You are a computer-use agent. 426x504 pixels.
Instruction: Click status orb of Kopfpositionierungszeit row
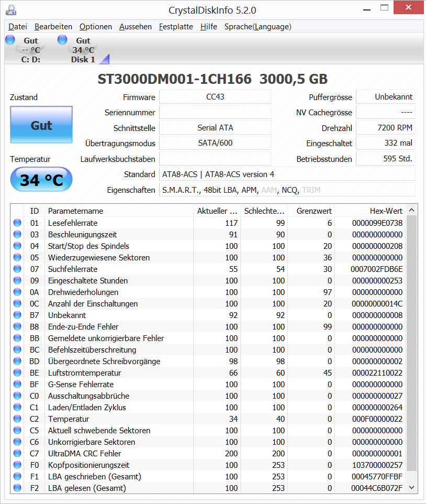17,465
